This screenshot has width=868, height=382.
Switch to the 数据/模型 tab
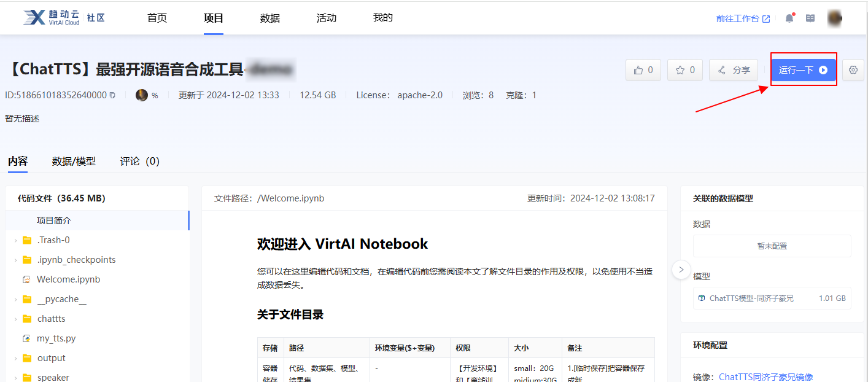[x=74, y=161]
